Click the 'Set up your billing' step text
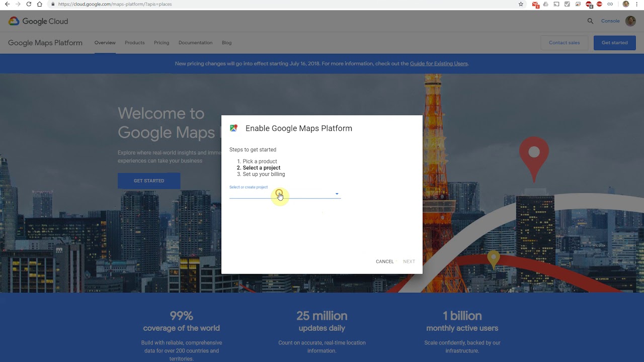The image size is (644, 362). 264,174
